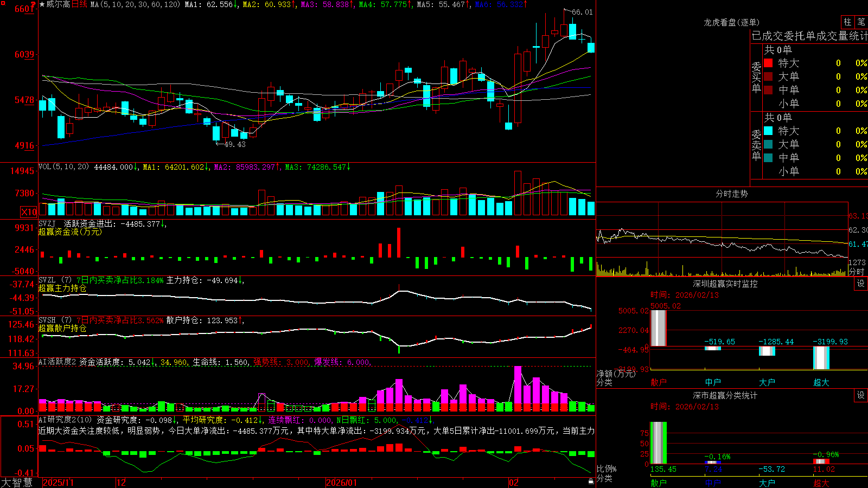Screen dimensions: 868x488
Task: Click the 中户 bar labeled -519.65
Action: point(713,348)
